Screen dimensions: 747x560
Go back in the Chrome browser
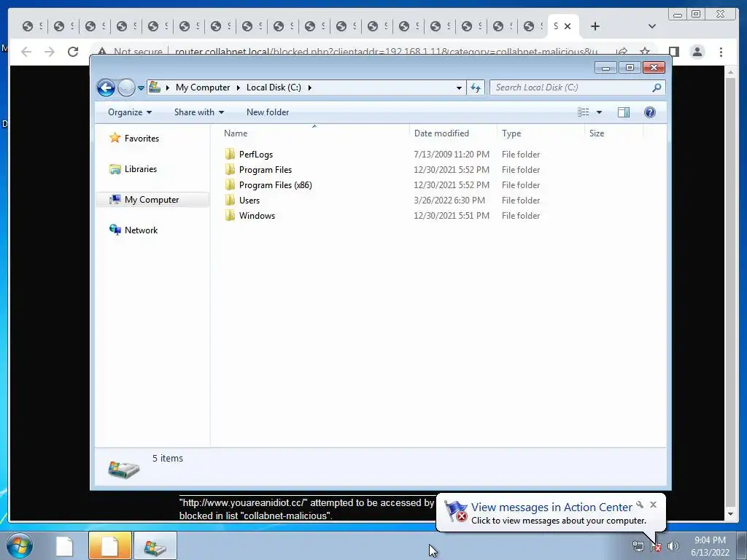pos(26,52)
